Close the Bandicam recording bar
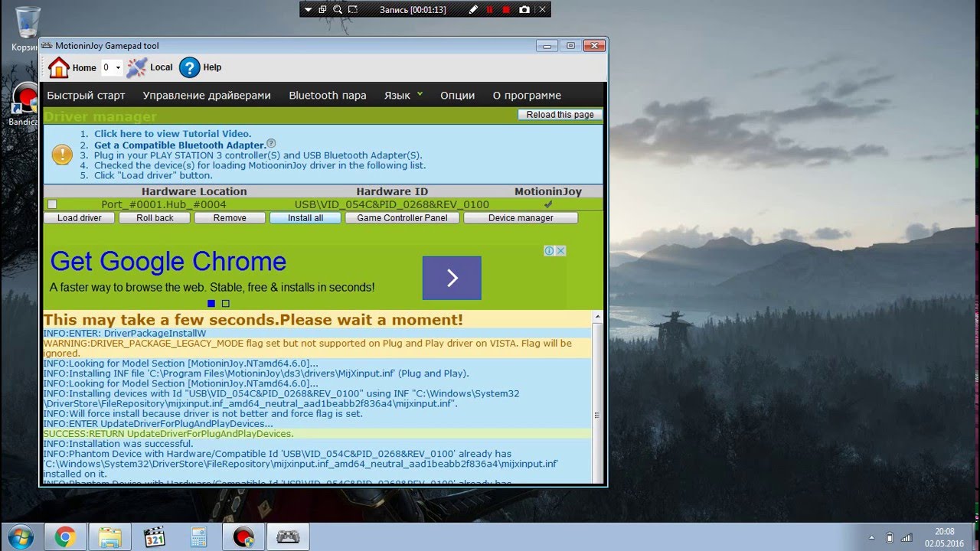This screenshot has height=551, width=980. tap(542, 10)
